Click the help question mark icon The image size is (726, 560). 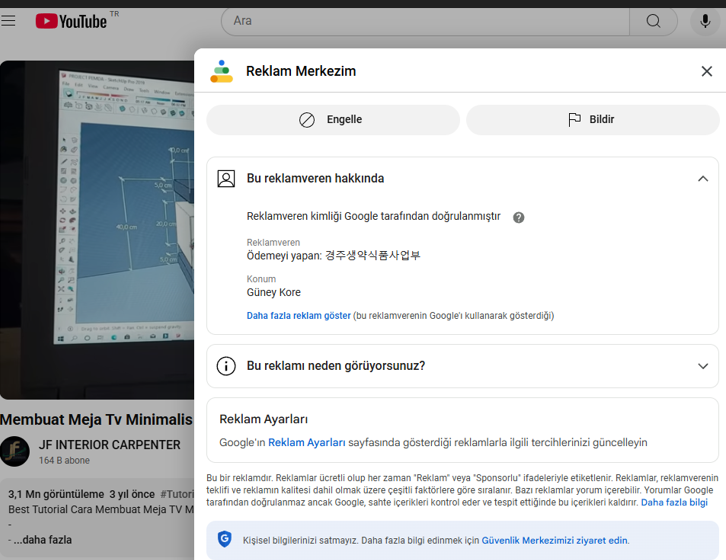519,217
